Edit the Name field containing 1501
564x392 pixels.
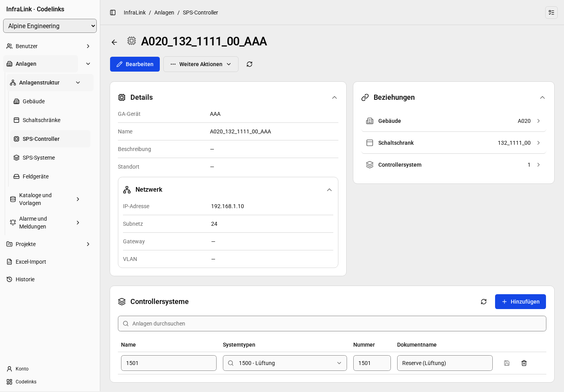pos(169,363)
